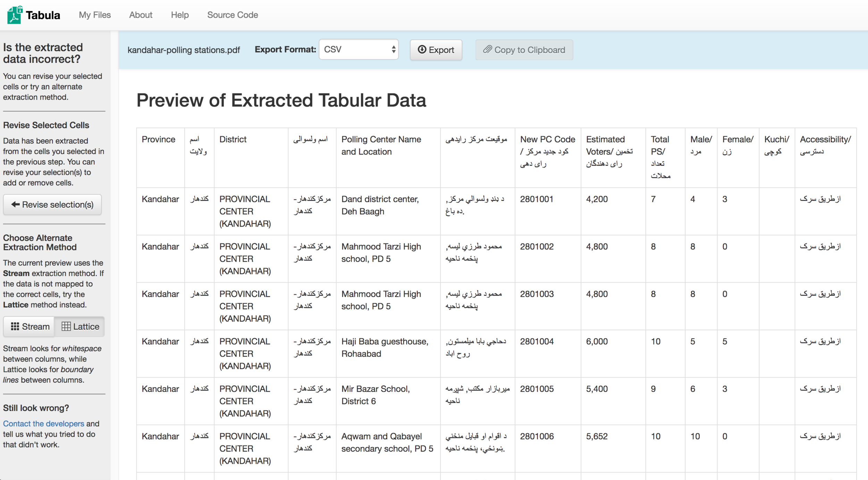Open the Source Code link
Screen dimensions: 868x480
click(x=233, y=15)
